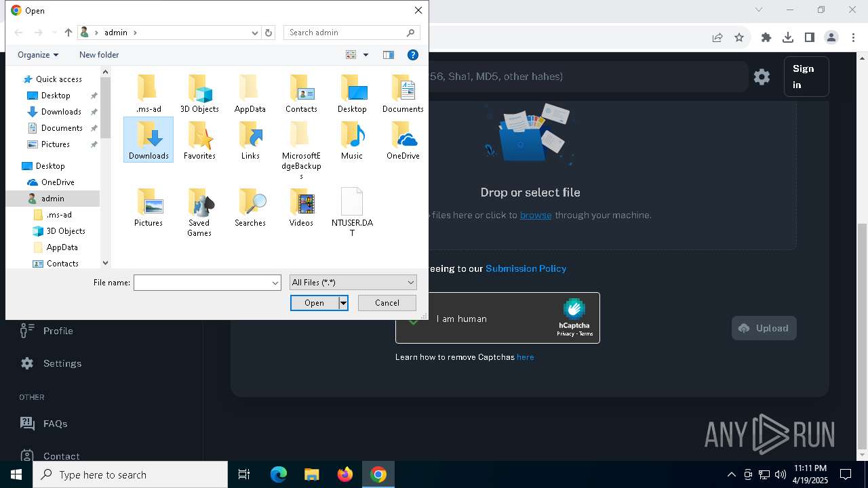Open the Submission Policy link

[x=526, y=268]
